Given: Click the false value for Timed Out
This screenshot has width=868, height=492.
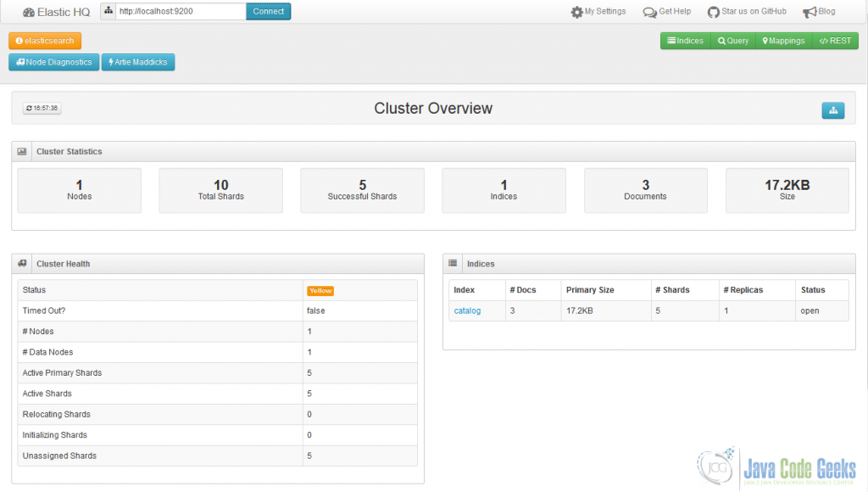Looking at the screenshot, I should 316,310.
